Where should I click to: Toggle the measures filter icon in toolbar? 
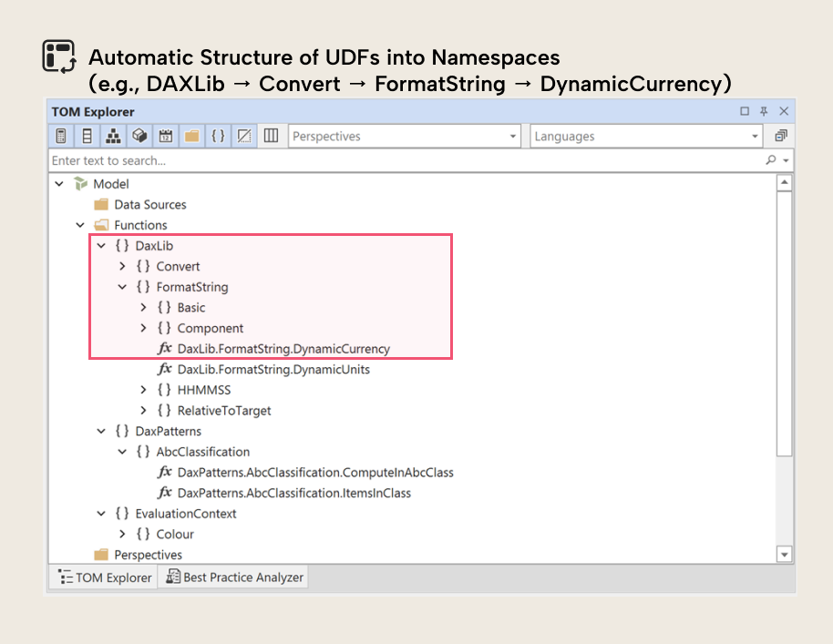61,135
